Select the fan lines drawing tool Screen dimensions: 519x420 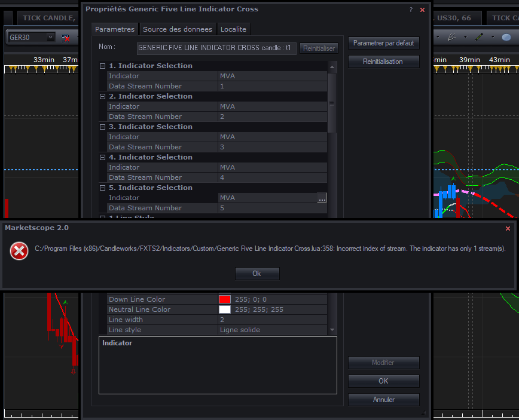click(451, 37)
